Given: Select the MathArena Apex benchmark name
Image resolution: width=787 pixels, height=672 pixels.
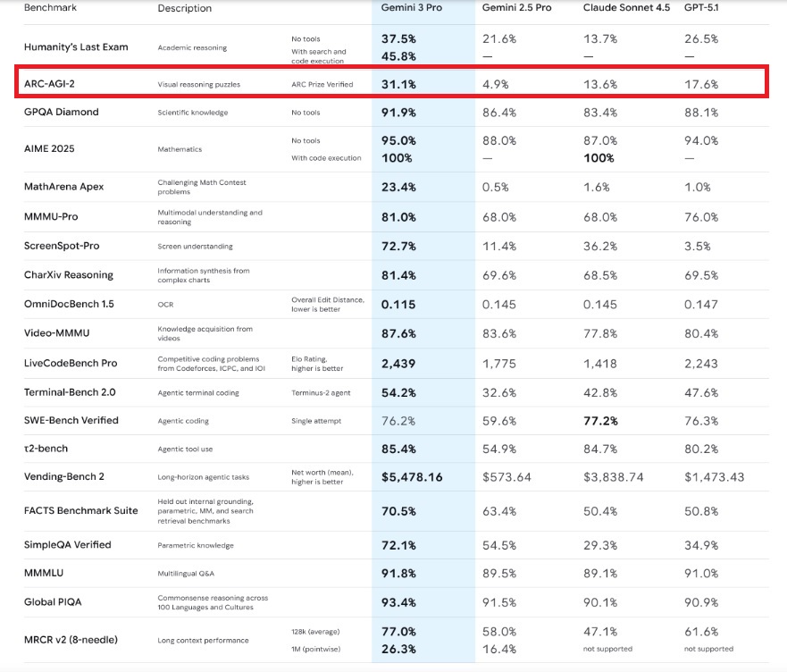Looking at the screenshot, I should [64, 187].
